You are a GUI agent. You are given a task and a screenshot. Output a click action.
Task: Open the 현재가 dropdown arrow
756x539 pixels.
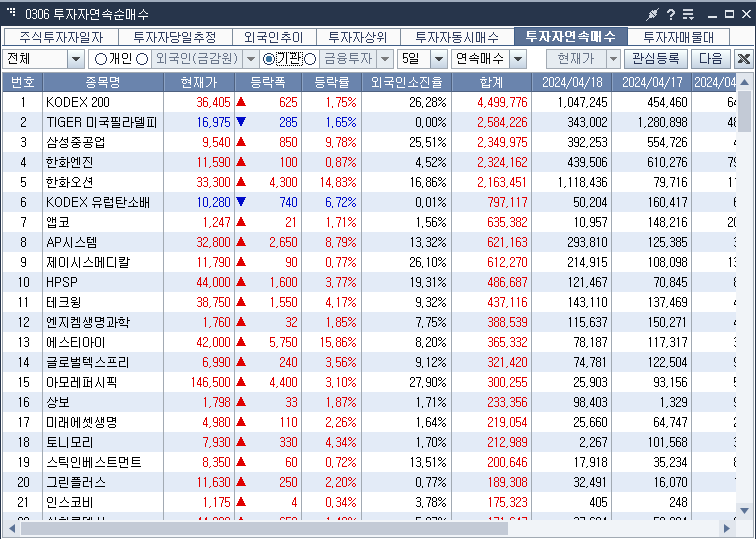pos(613,59)
